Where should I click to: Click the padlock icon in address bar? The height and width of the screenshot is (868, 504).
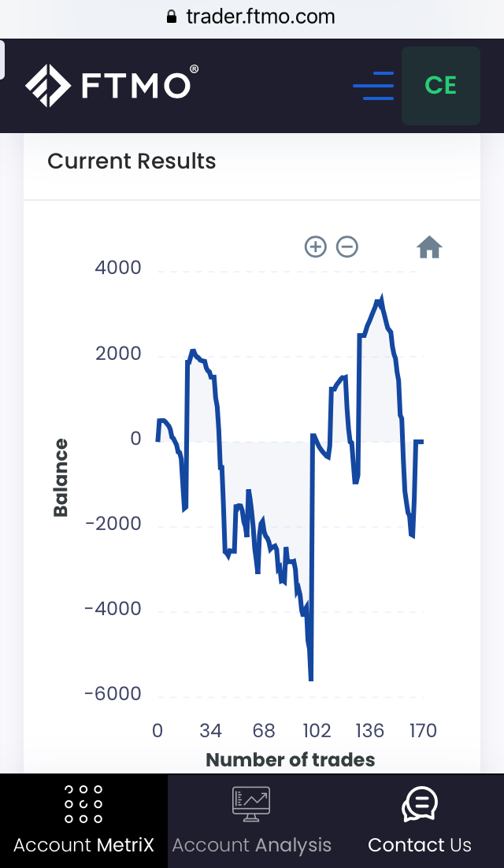click(172, 17)
